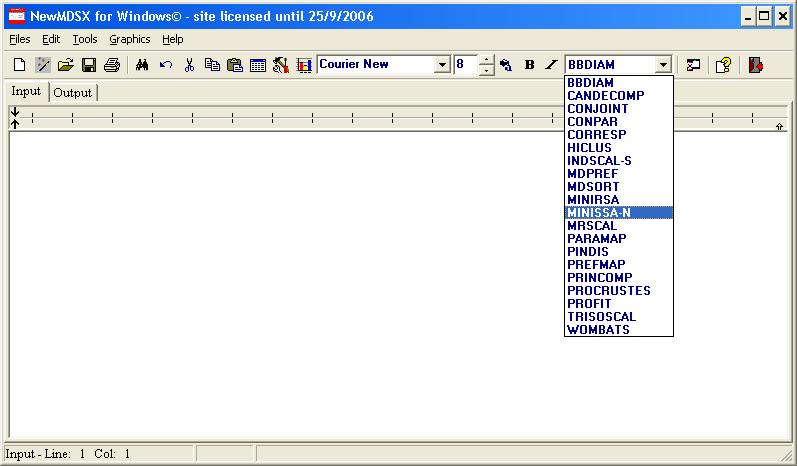Toggle Italic formatting button

tap(551, 65)
